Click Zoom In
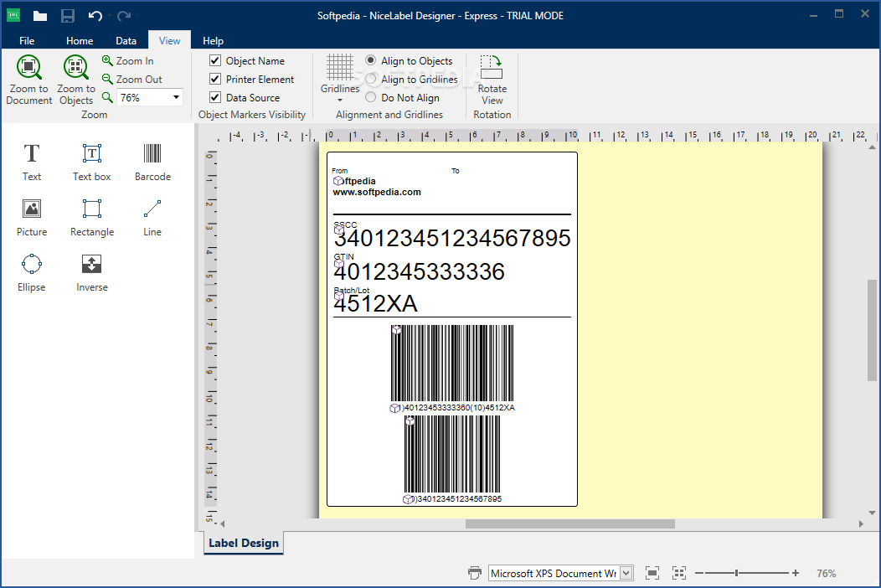The image size is (881, 588). (128, 60)
